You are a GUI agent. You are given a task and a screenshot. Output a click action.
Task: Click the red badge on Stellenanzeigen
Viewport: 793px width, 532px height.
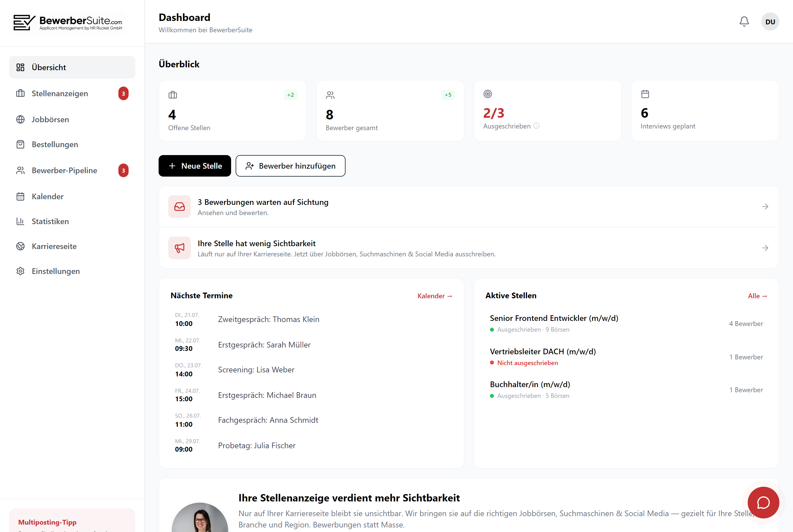[x=123, y=94]
